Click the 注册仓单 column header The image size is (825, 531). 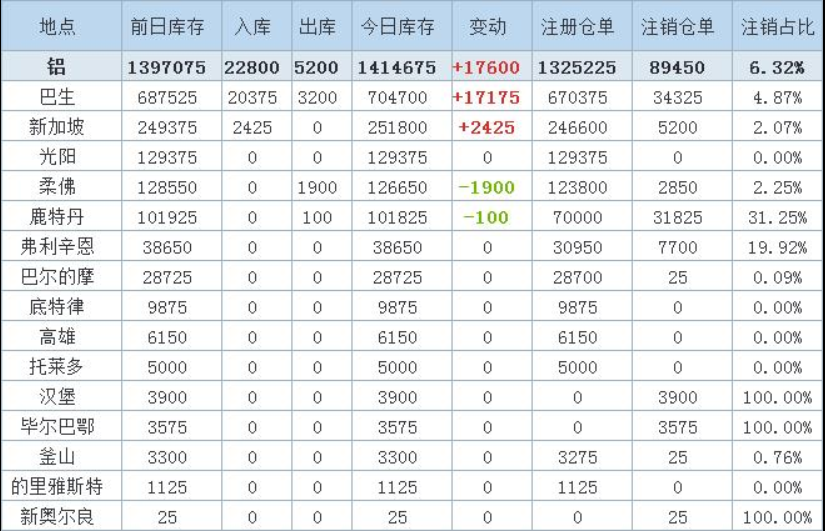[577, 27]
